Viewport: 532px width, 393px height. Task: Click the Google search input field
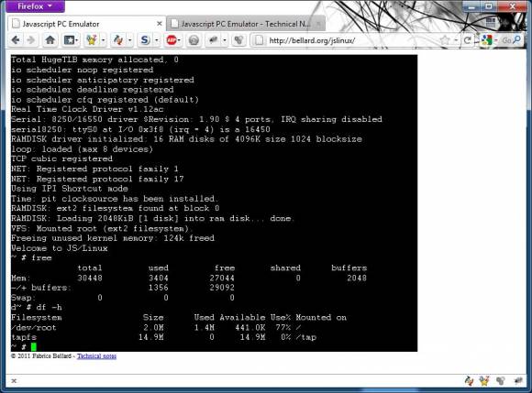pos(505,40)
